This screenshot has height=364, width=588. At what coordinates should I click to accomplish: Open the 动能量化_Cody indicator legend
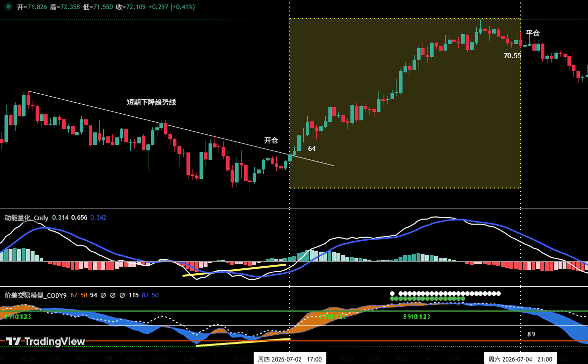point(26,218)
